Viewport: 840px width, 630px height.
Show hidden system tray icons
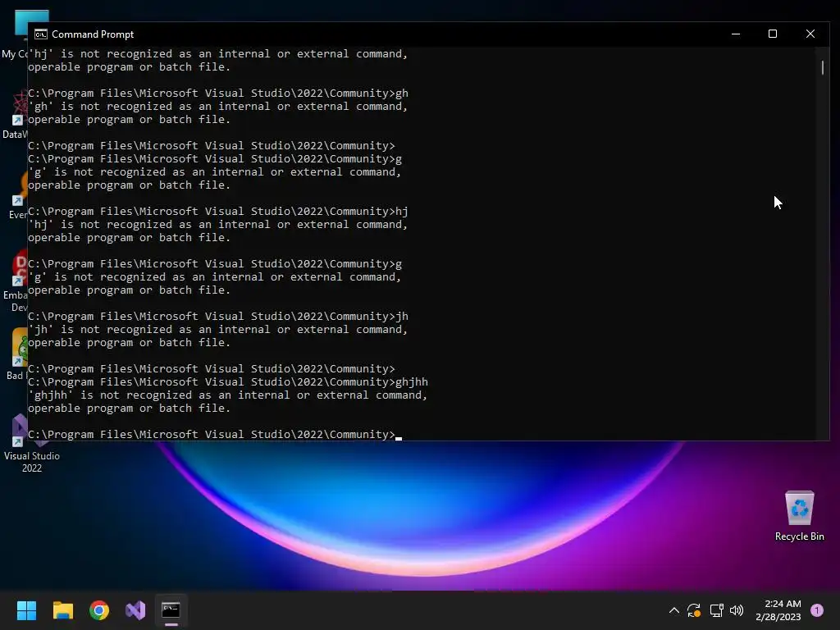[x=674, y=610]
